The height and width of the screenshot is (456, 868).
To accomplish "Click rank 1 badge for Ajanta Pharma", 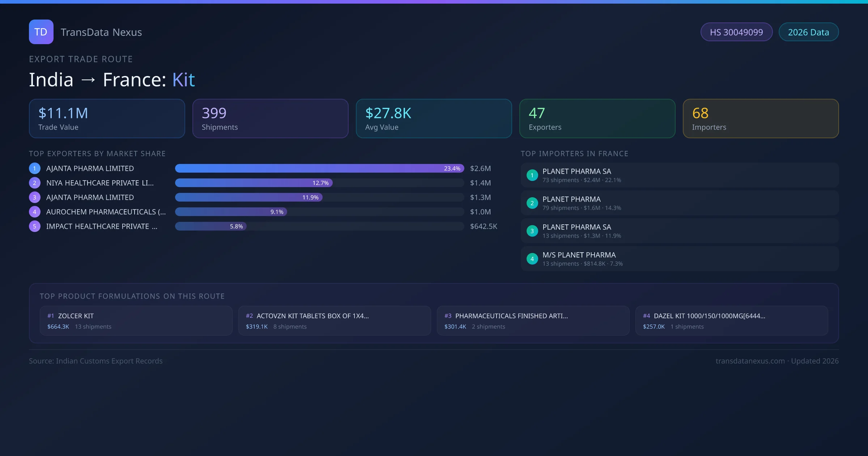I will coord(35,168).
